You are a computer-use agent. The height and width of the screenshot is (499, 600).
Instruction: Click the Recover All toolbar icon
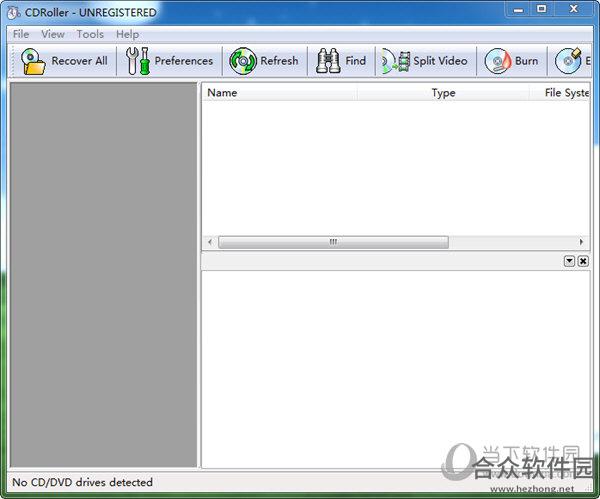pos(33,61)
